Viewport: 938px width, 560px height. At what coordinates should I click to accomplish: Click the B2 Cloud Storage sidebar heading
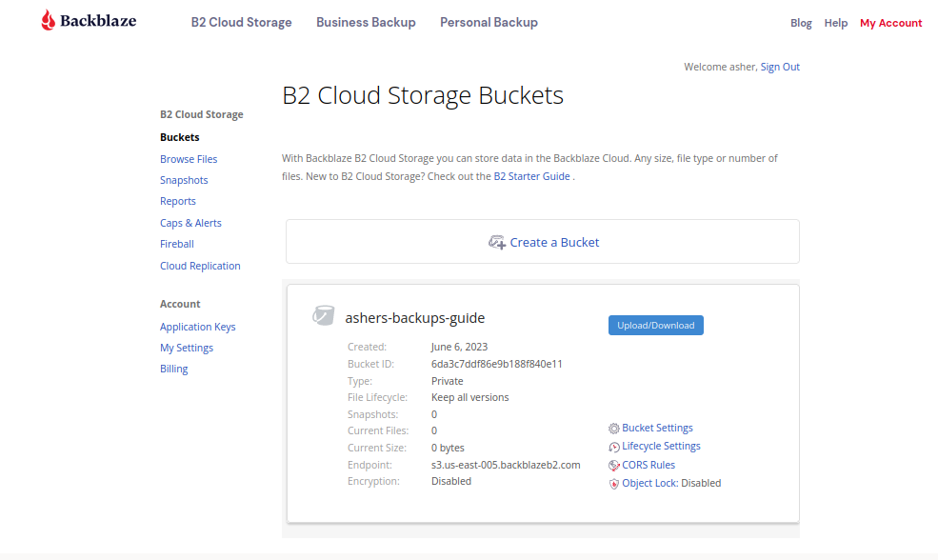(202, 114)
